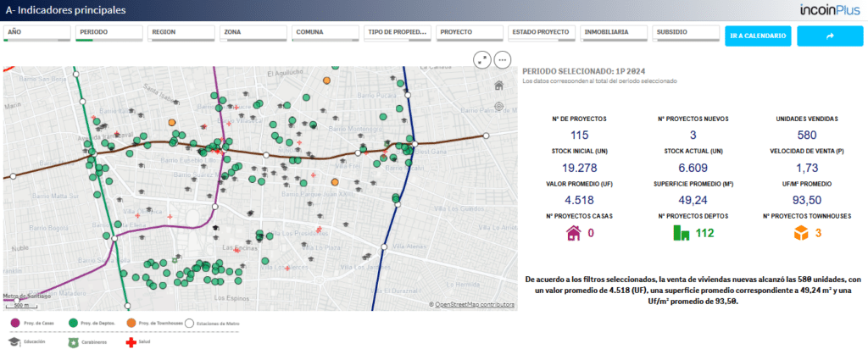Click the green Proy. de Deptos. legend swatch

tap(73, 323)
